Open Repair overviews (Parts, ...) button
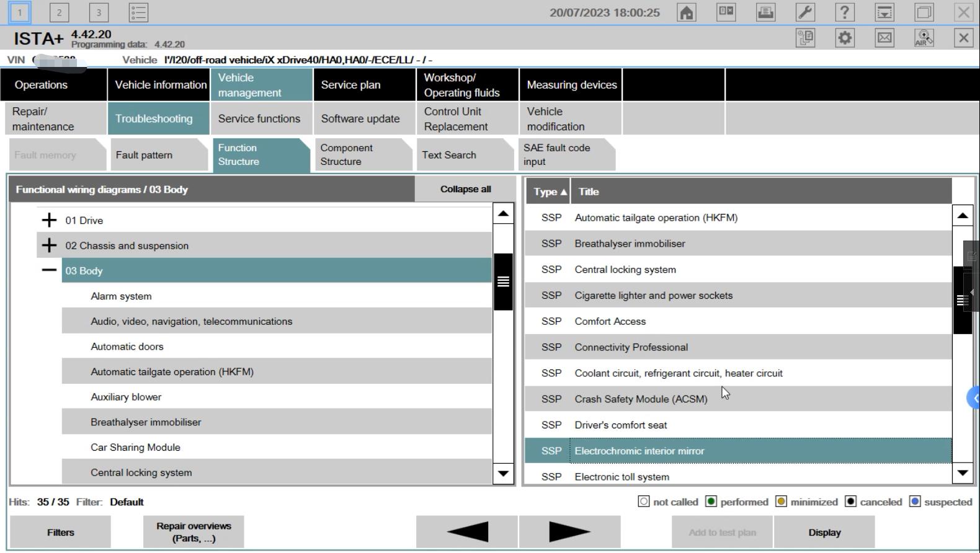Image resolution: width=980 pixels, height=553 pixels. pos(194,532)
